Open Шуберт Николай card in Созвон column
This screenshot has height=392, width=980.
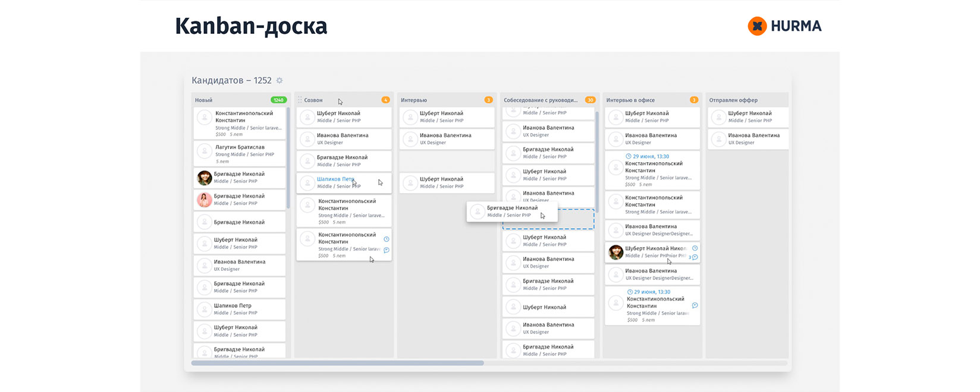coord(344,117)
